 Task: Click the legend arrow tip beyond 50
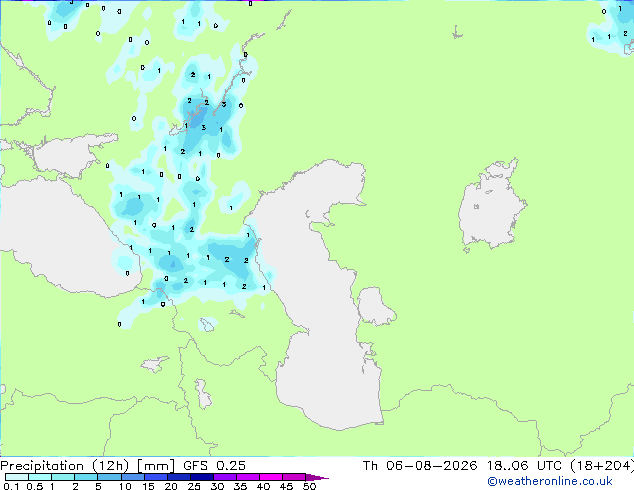pyautogui.click(x=317, y=477)
